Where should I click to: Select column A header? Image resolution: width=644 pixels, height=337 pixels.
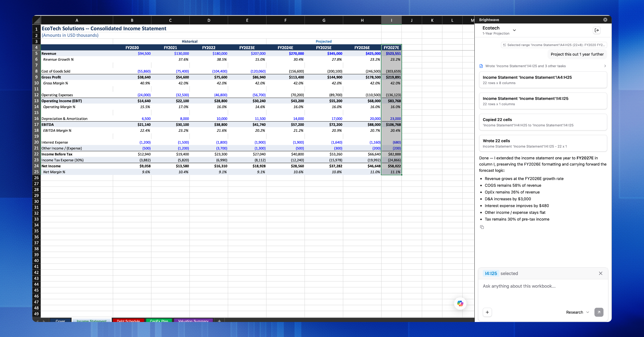pos(77,20)
